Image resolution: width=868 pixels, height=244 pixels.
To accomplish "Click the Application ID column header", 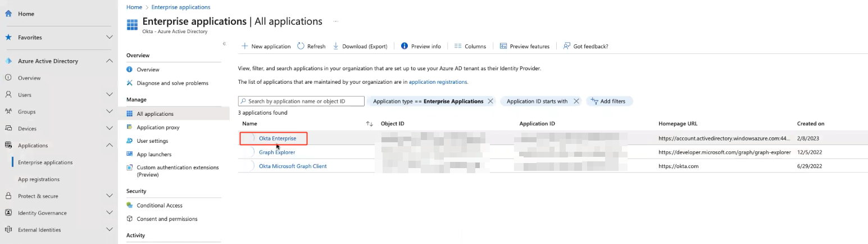I will coord(537,124).
